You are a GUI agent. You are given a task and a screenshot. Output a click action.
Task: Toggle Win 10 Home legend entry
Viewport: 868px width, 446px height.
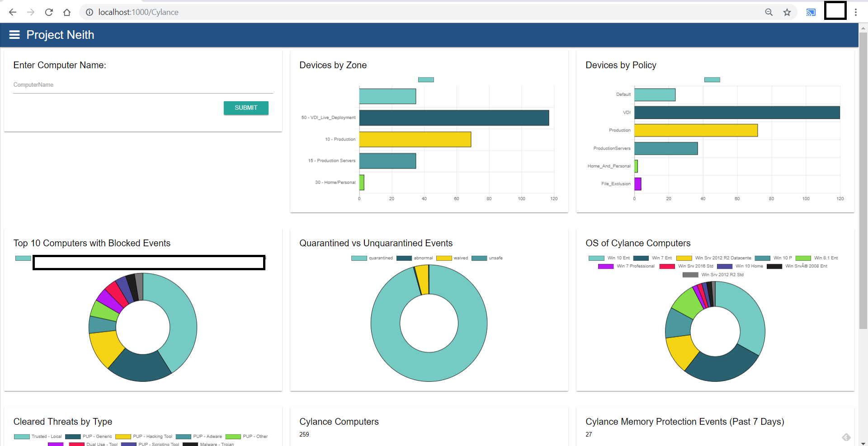740,266
